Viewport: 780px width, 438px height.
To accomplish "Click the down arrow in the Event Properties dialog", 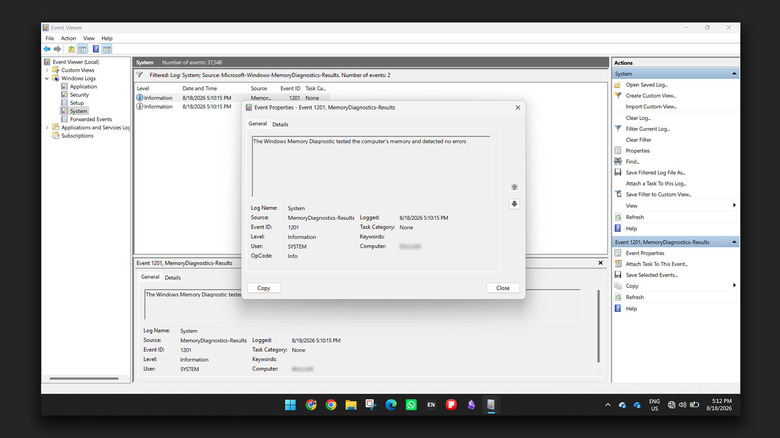I will (x=514, y=204).
